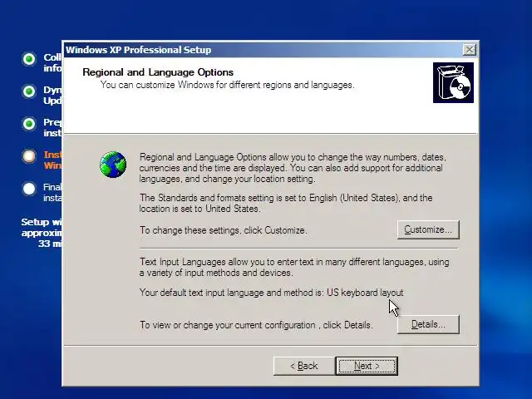Click the 'Setup will complete' time estimate text
Viewport: 532px width, 399px height.
[x=42, y=233]
